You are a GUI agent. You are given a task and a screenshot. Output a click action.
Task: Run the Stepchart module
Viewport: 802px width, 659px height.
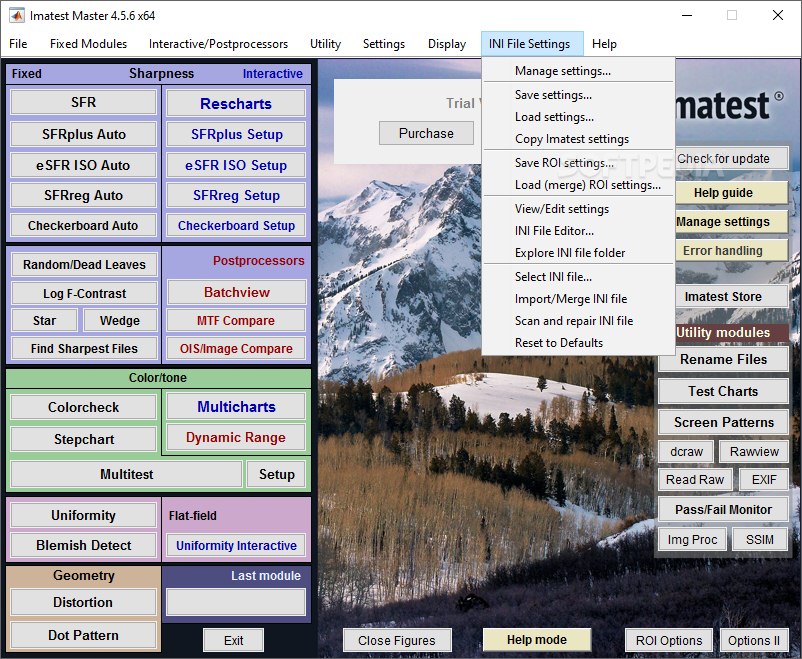tap(83, 440)
